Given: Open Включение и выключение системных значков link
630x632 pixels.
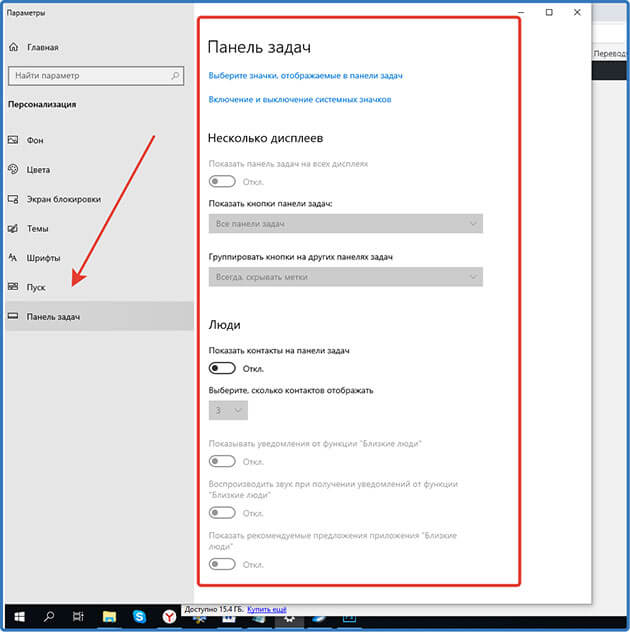Looking at the screenshot, I should click(x=299, y=100).
